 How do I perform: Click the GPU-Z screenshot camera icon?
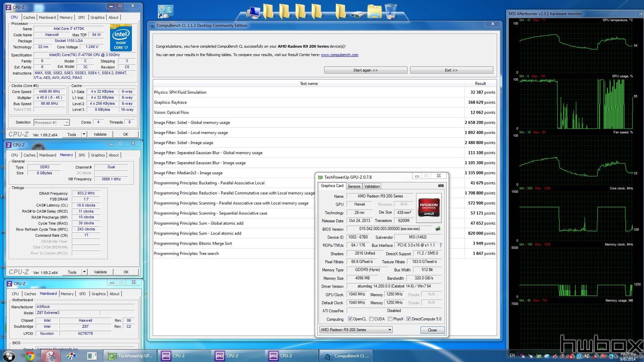click(441, 185)
